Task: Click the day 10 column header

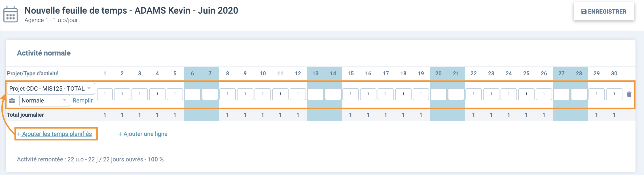Action: pos(263,73)
